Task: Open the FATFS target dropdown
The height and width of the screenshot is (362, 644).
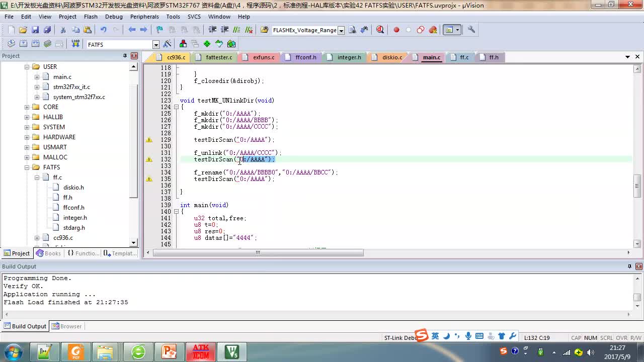Action: pos(156,45)
